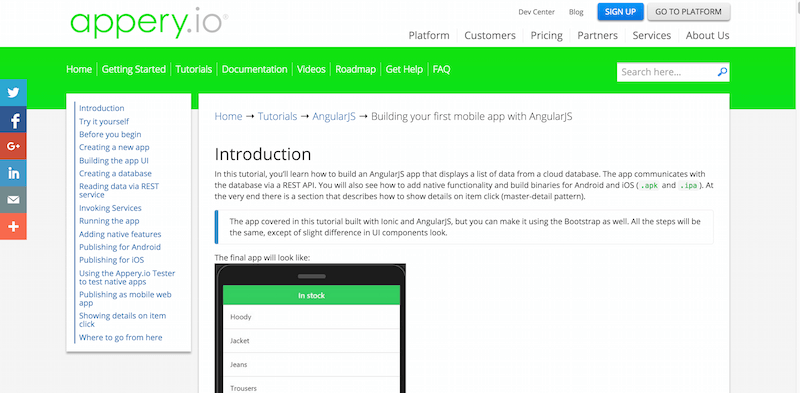
Task: Click Hoody item in app preview
Action: (311, 317)
